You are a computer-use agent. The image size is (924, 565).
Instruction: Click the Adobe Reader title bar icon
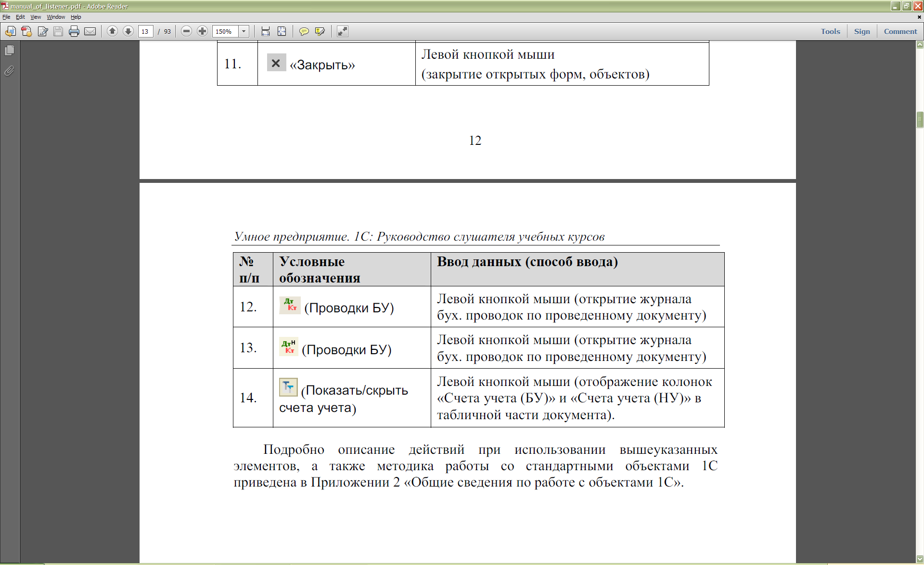click(x=5, y=6)
